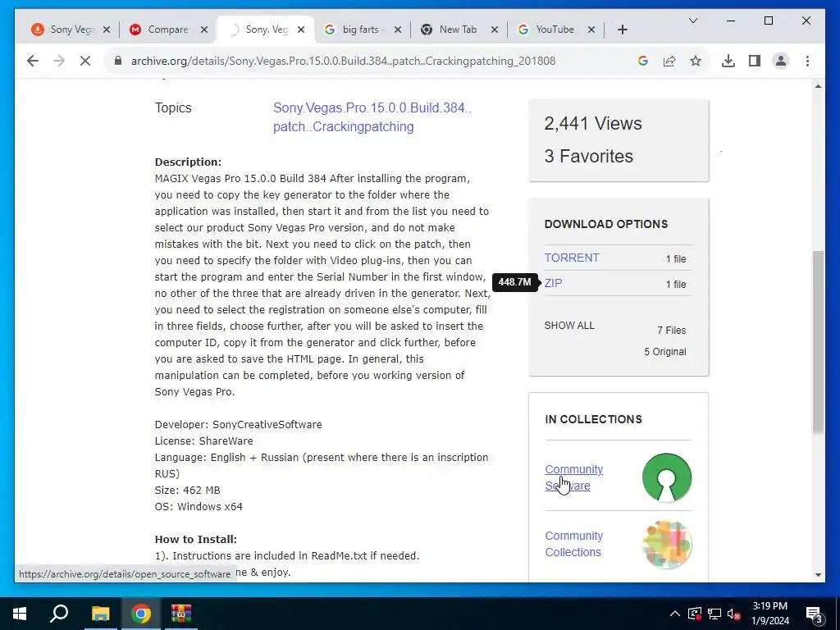840x630 pixels.
Task: Open File Explorer from taskbar
Action: pyautogui.click(x=100, y=614)
